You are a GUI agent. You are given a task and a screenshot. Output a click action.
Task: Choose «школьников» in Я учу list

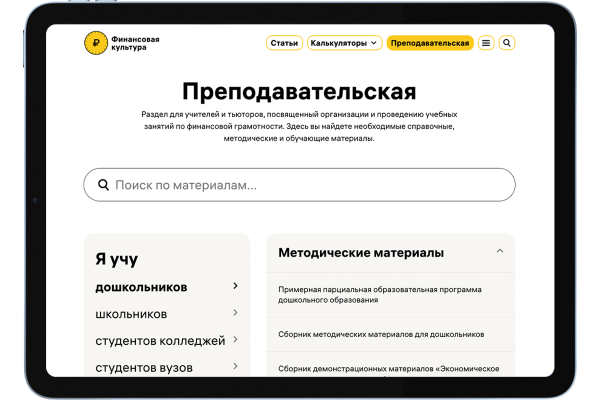pyautogui.click(x=131, y=314)
